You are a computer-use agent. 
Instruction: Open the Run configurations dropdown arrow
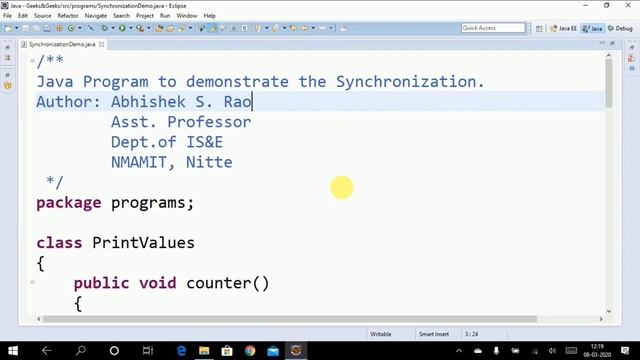click(131, 28)
